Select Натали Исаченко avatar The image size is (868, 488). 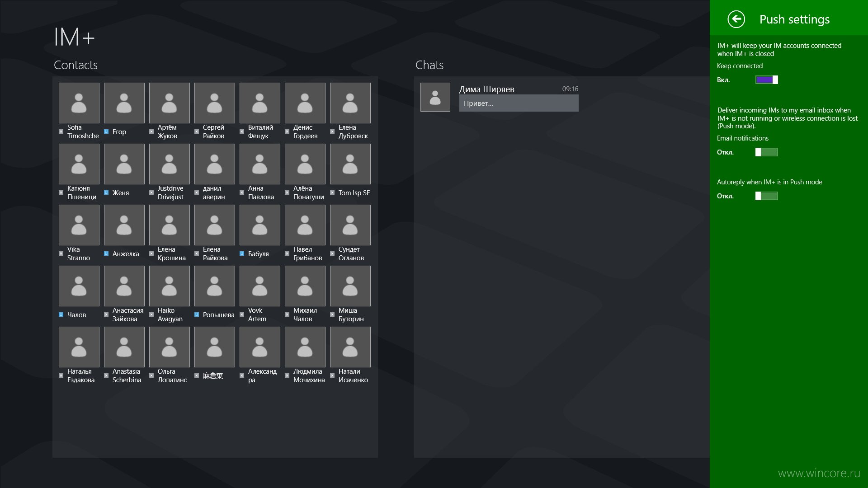350,347
